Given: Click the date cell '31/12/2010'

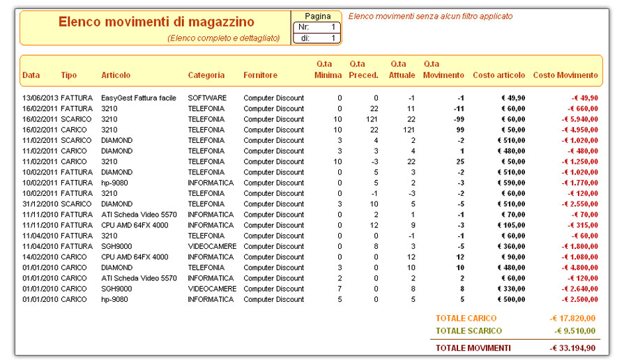Looking at the screenshot, I should (x=40, y=204).
